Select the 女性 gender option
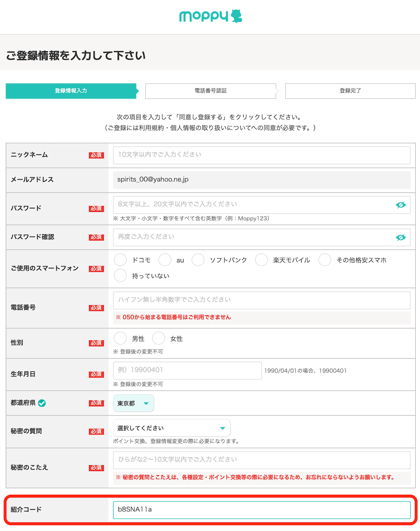The width and height of the screenshot is (420, 531). (158, 338)
